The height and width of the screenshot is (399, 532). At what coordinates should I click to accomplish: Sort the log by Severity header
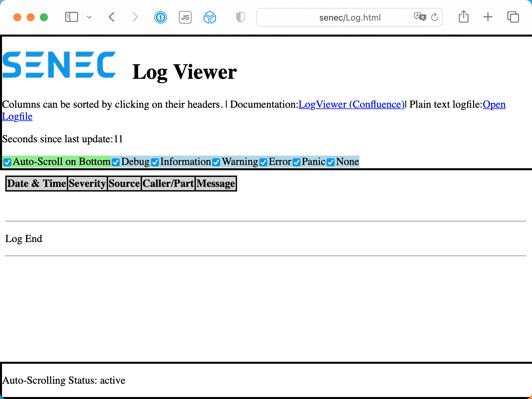click(87, 184)
